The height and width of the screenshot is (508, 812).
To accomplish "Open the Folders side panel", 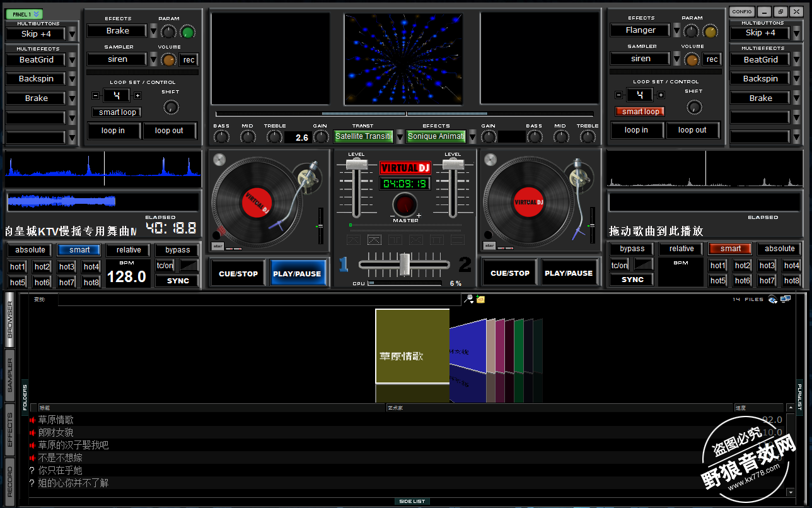I will 25,396.
